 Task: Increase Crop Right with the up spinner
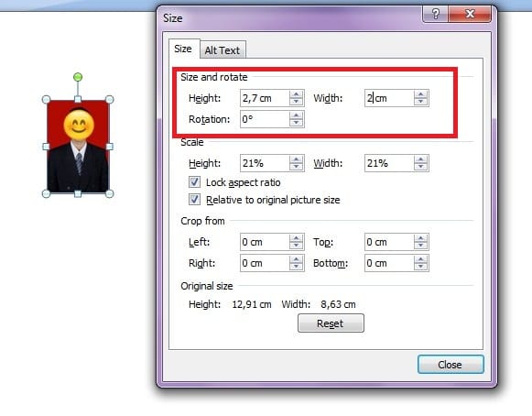(x=296, y=259)
